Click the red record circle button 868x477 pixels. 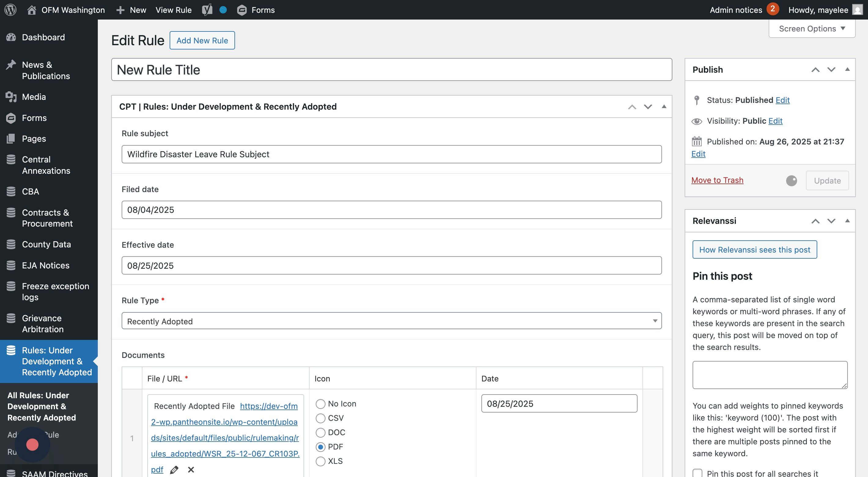click(32, 445)
